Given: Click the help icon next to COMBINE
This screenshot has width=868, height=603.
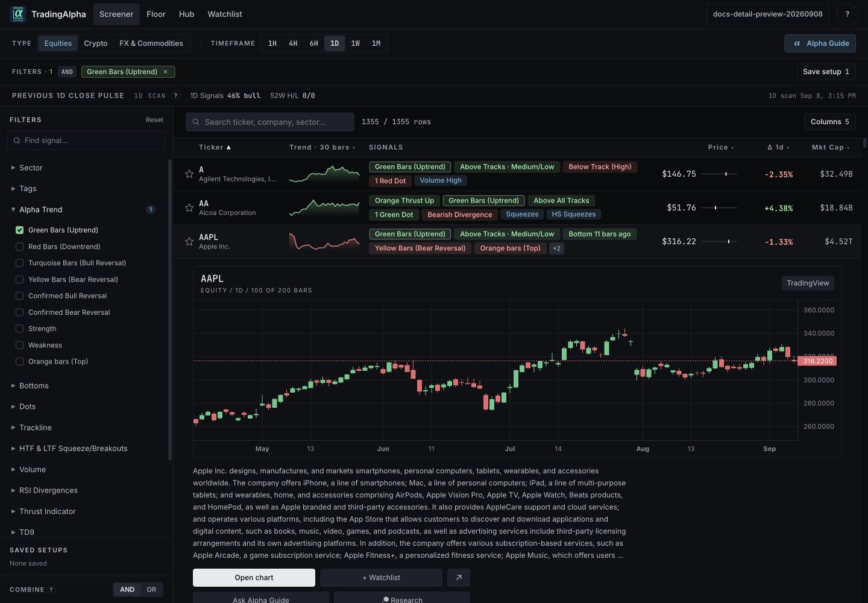Looking at the screenshot, I should click(52, 590).
